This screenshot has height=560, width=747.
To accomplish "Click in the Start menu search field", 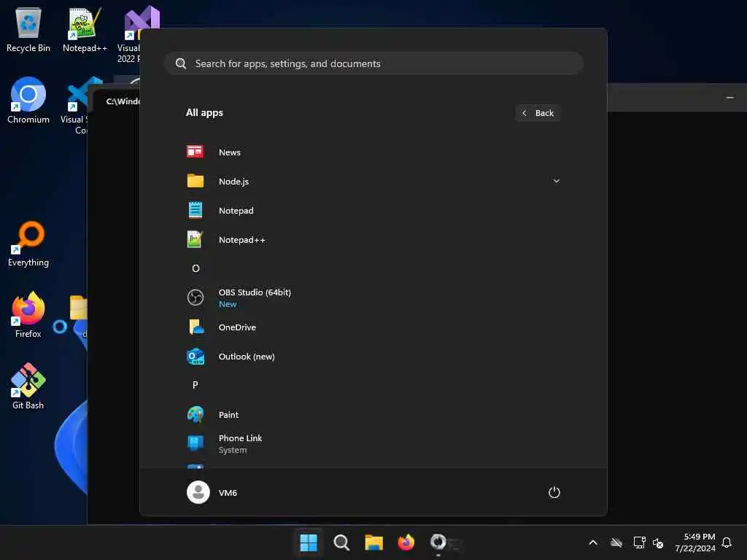I will (x=374, y=63).
